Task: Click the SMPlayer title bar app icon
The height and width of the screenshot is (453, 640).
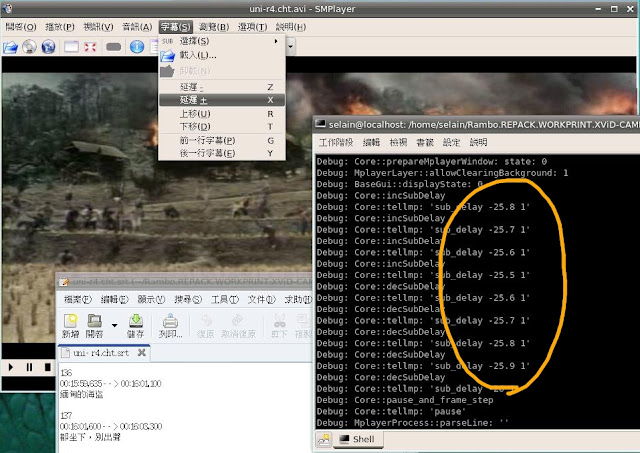Action: pyautogui.click(x=7, y=8)
